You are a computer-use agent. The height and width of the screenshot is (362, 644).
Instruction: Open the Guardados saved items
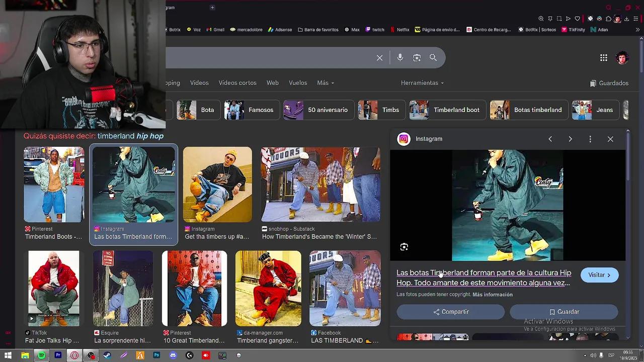(609, 83)
